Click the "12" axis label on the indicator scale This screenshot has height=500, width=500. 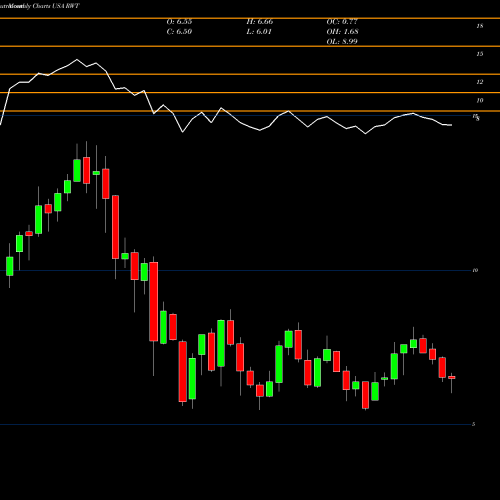pos(480,82)
